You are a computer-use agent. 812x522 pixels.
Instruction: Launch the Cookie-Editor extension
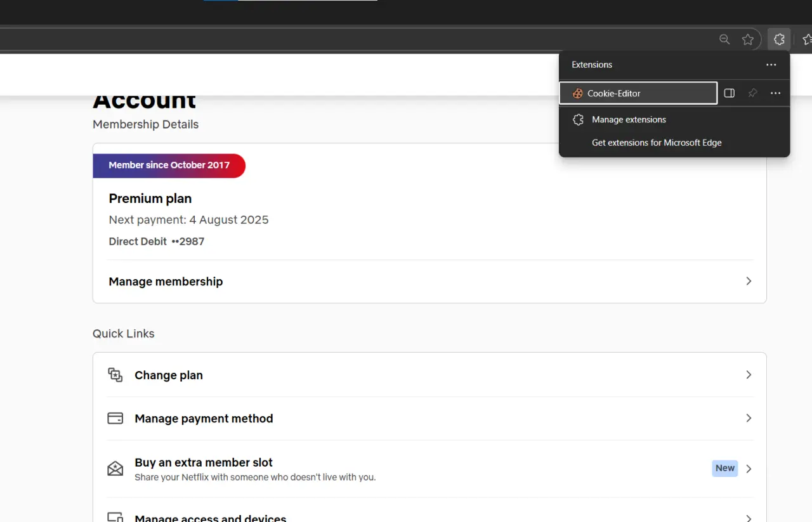tap(638, 93)
